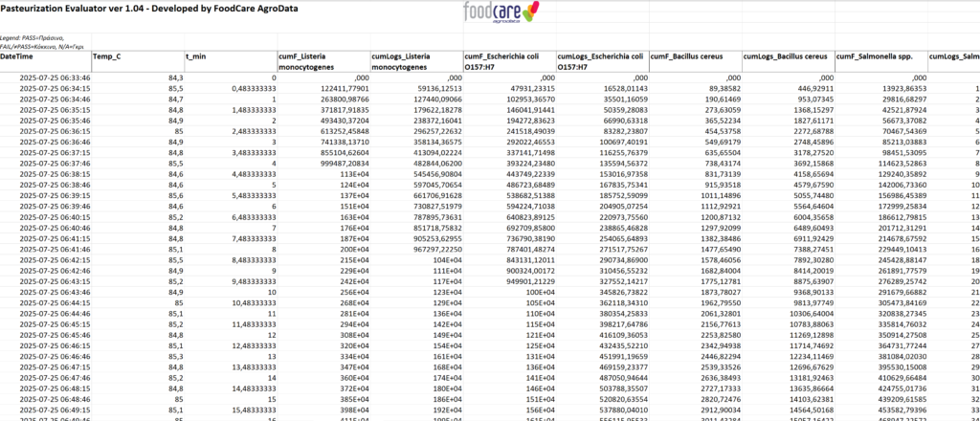This screenshot has height=421, width=980.
Task: Click Bacillus cumF value 89,38582
Action: (x=724, y=88)
